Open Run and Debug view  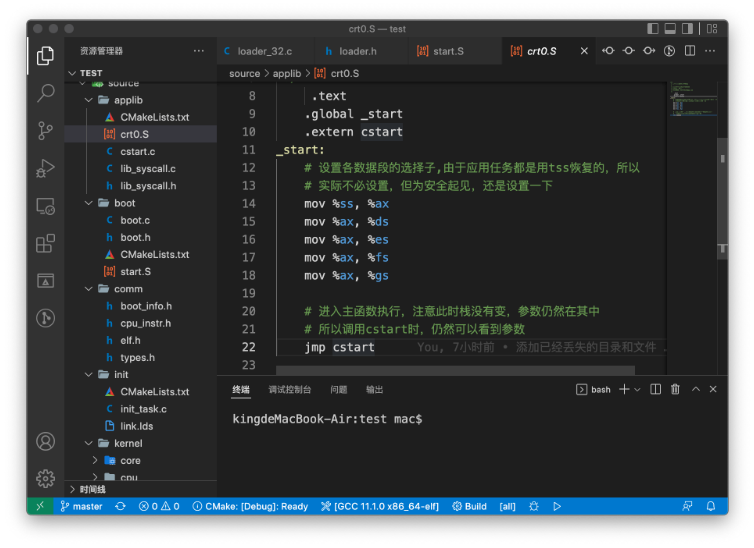click(45, 168)
